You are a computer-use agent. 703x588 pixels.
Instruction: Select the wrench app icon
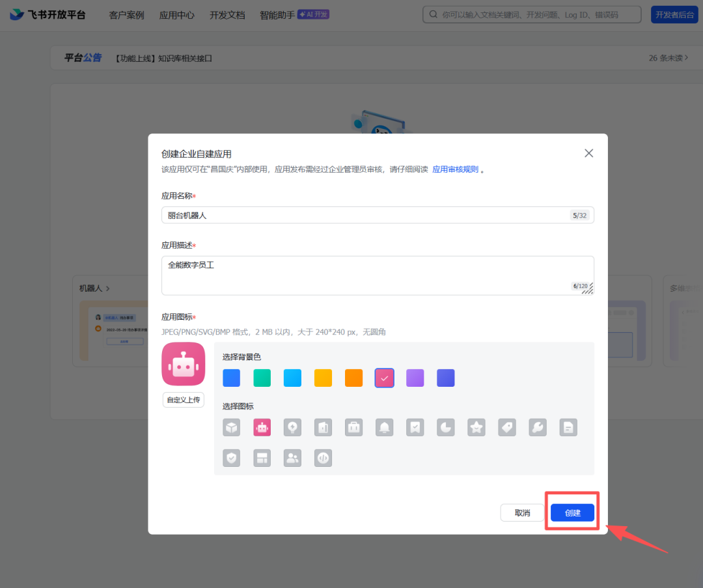coord(538,427)
